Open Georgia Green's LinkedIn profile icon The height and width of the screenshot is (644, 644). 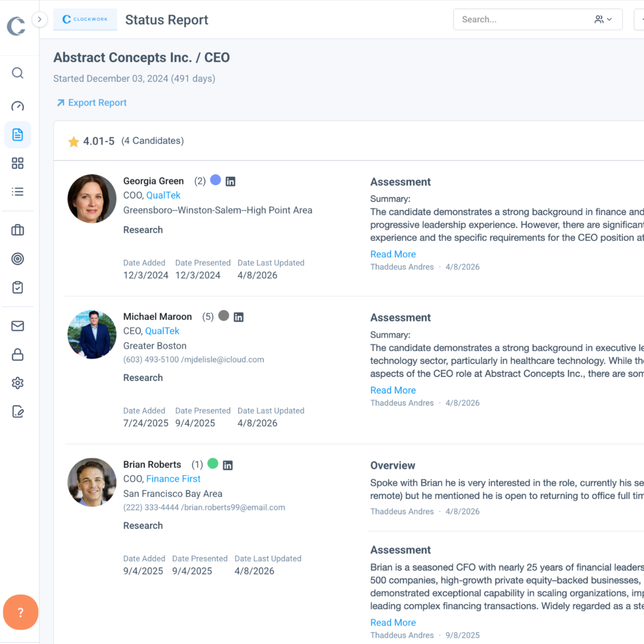coord(230,181)
